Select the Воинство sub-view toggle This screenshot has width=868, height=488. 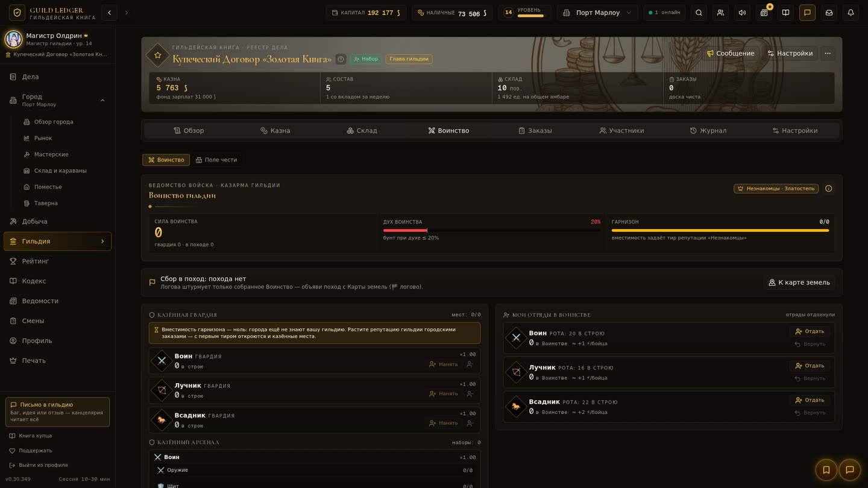tap(166, 160)
